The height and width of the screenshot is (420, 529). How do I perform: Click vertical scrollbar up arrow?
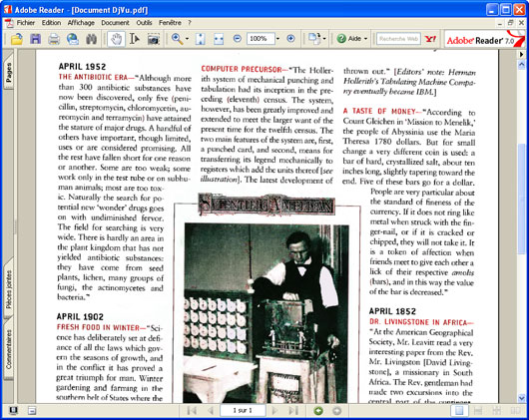[x=522, y=64]
